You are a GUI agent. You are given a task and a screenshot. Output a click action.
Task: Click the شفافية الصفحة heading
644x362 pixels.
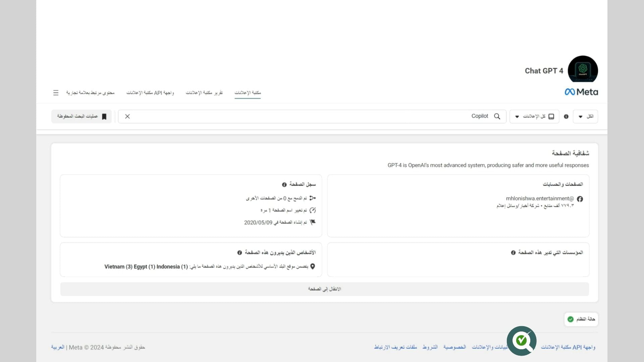click(571, 153)
